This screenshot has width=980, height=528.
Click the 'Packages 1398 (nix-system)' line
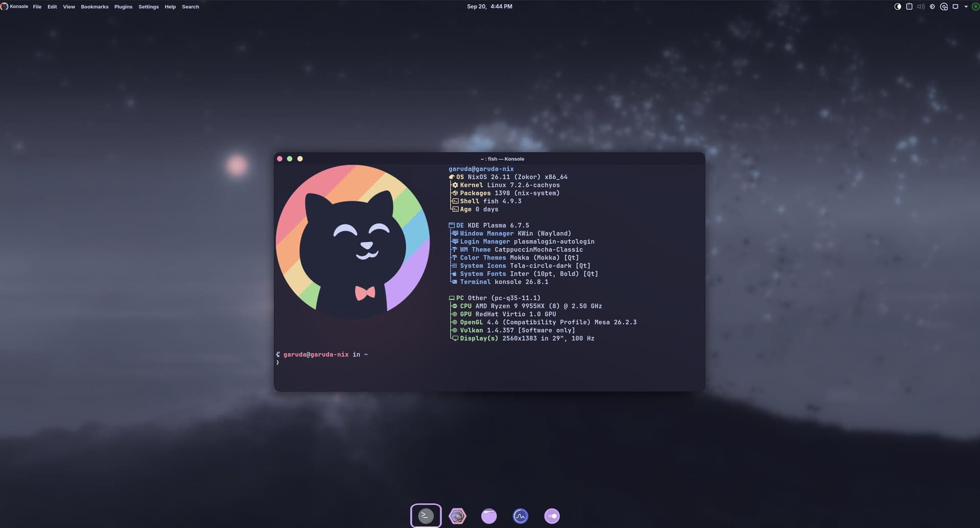click(505, 193)
